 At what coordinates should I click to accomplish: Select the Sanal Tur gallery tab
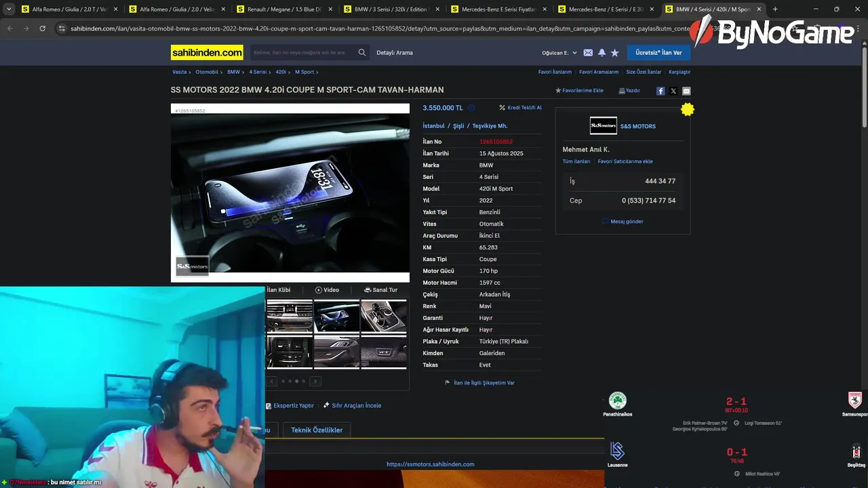coord(380,290)
